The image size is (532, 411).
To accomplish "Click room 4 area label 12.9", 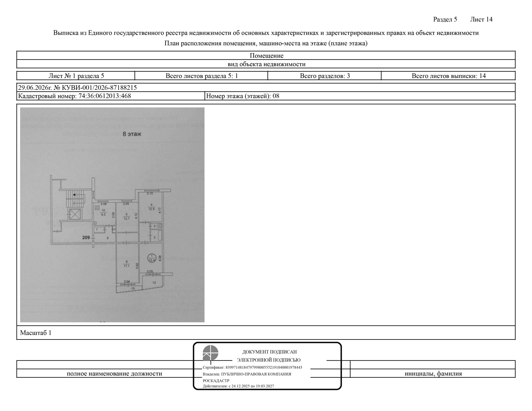I will point(151,209).
